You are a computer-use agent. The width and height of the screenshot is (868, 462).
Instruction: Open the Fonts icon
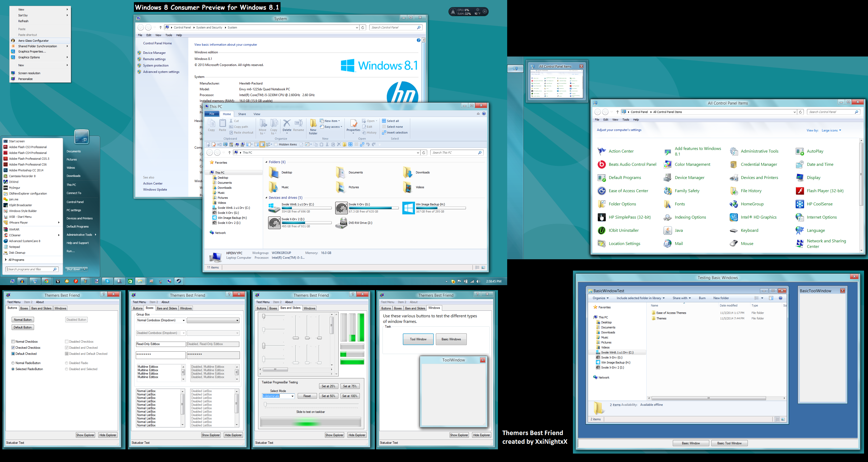668,204
